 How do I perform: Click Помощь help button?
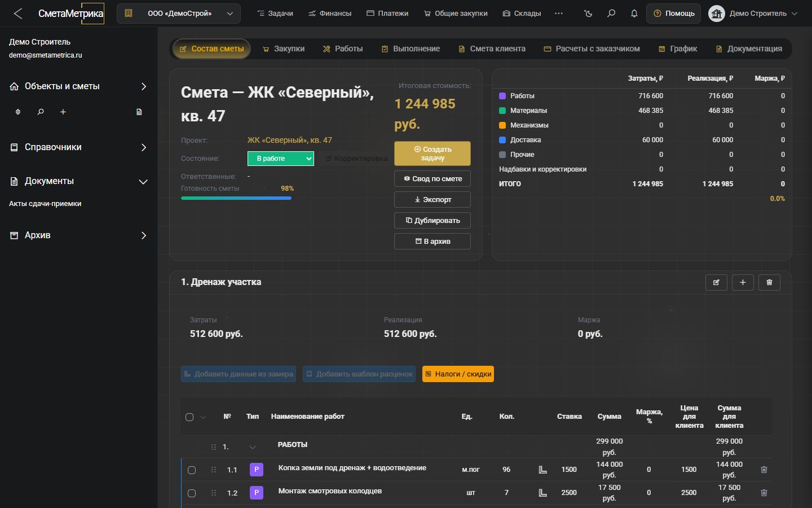tap(674, 14)
